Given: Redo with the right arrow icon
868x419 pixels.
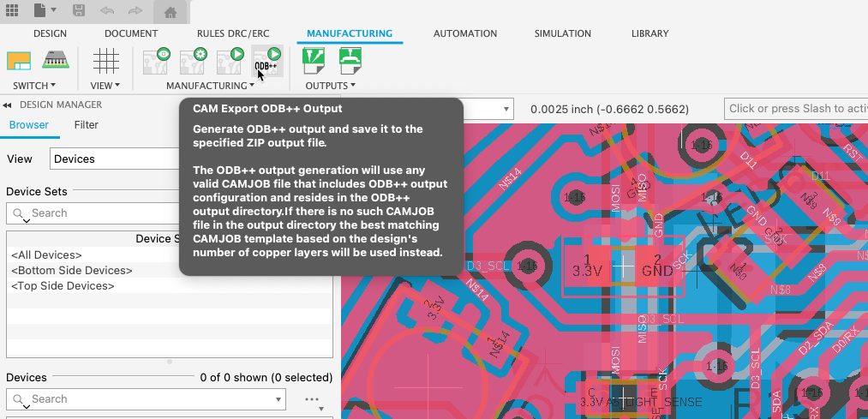Looking at the screenshot, I should pyautogui.click(x=135, y=10).
